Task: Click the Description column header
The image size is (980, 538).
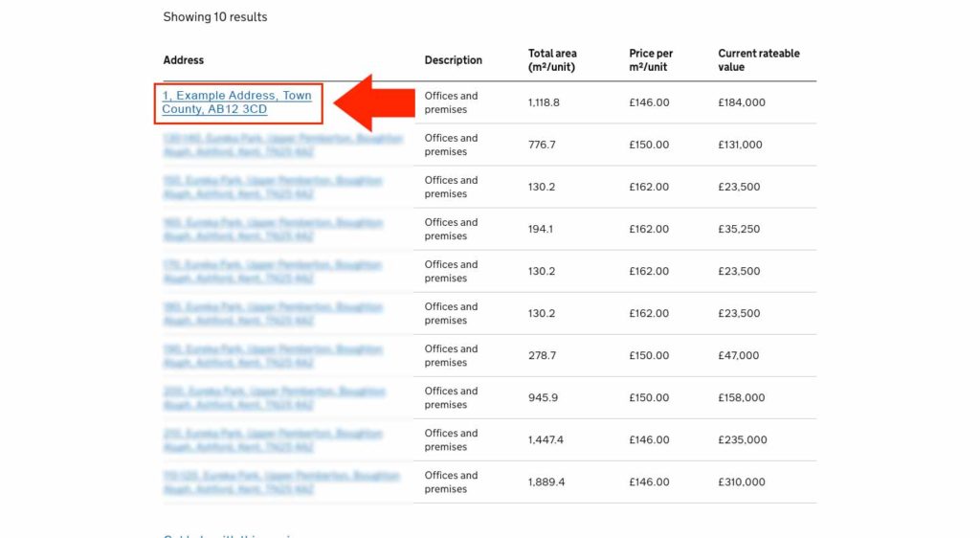Action: [453, 60]
